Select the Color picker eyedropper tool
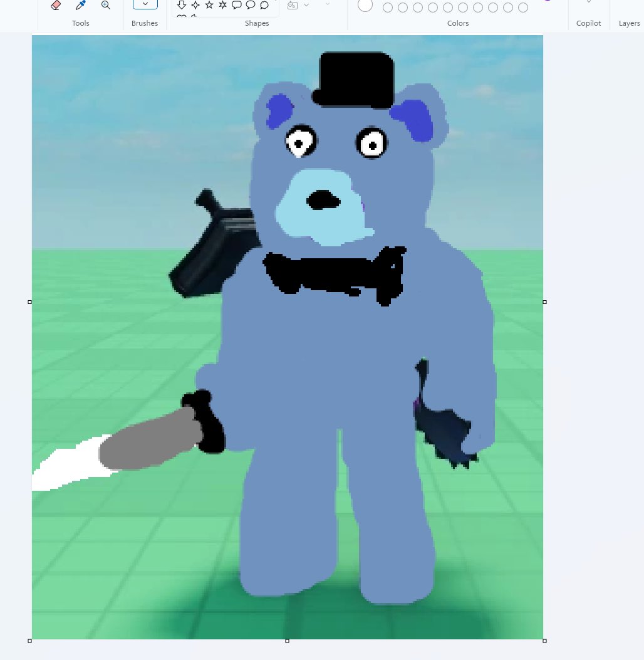 (x=80, y=5)
